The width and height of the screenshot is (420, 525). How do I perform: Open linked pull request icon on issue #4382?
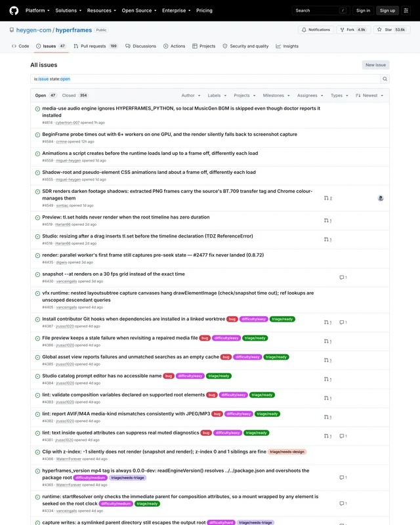pos(328,417)
